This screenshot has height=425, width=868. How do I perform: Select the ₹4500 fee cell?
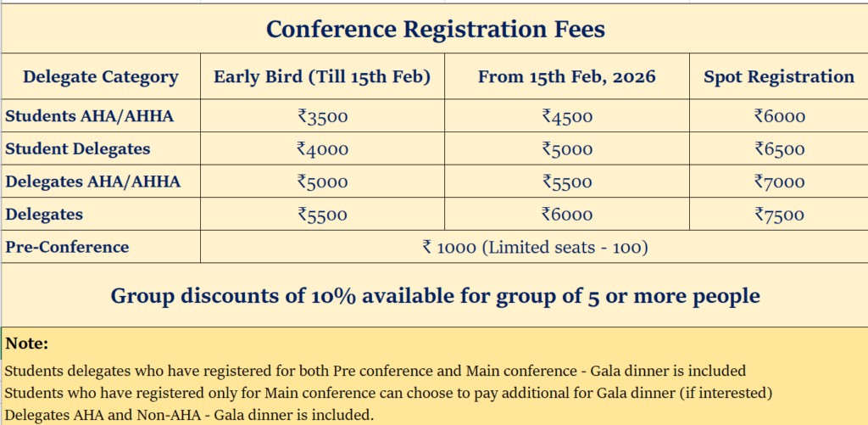tap(566, 117)
